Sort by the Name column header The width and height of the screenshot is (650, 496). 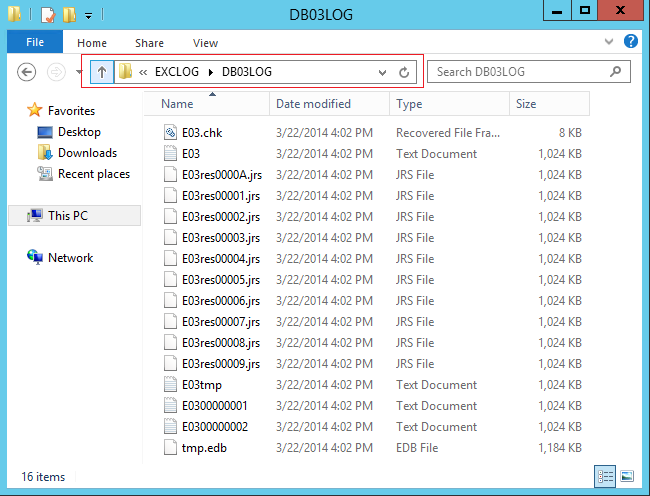(x=207, y=104)
